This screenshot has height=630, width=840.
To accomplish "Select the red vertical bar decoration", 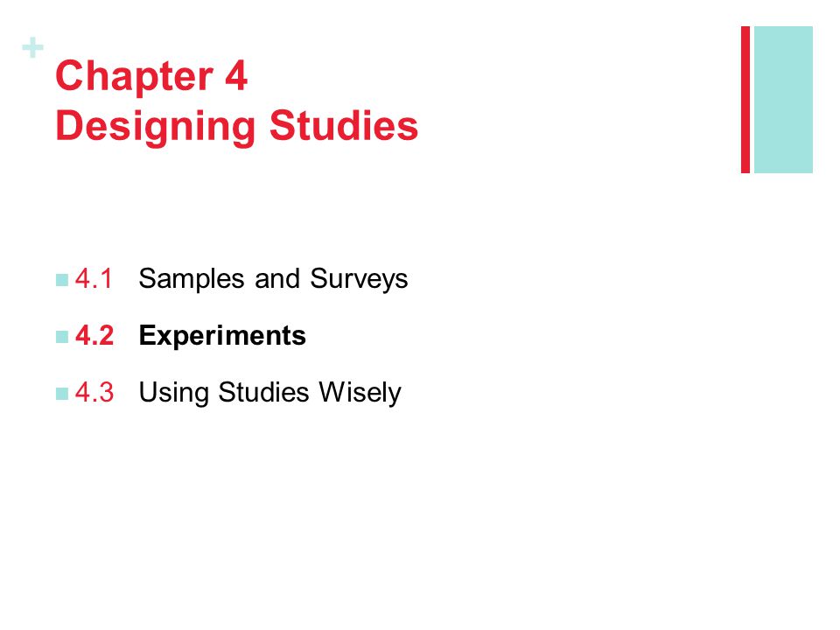I will tap(745, 100).
